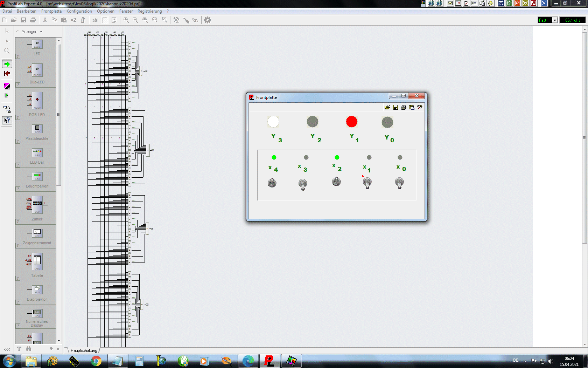Image resolution: width=588 pixels, height=368 pixels.
Task: Open the Bearbeiten menu
Action: coord(27,11)
